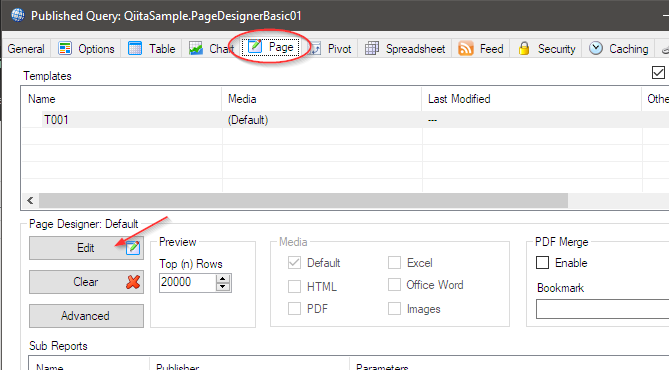This screenshot has height=370, width=669.
Task: Click the templates horizontal scrollbar thumb
Action: (303, 201)
